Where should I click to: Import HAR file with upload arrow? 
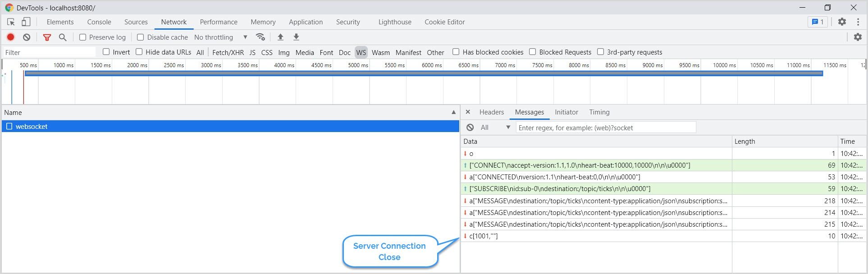(280, 37)
